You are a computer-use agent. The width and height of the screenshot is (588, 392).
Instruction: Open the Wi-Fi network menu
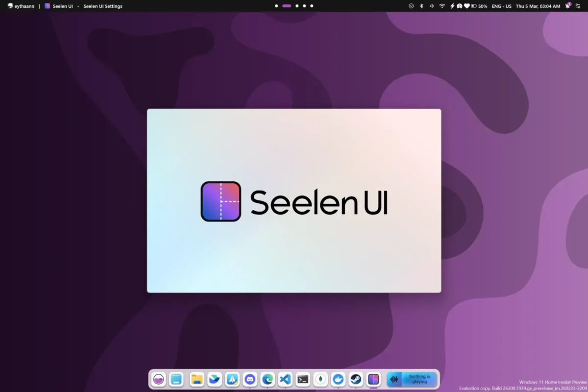442,6
